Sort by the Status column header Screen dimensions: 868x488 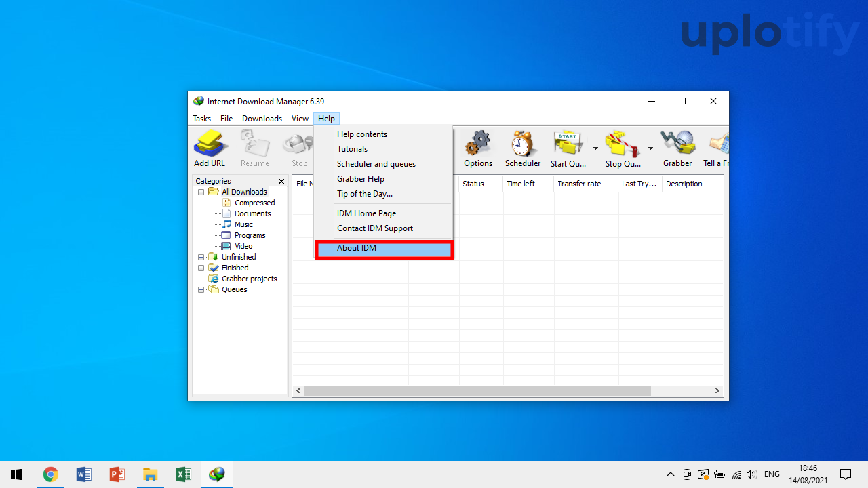pyautogui.click(x=481, y=184)
